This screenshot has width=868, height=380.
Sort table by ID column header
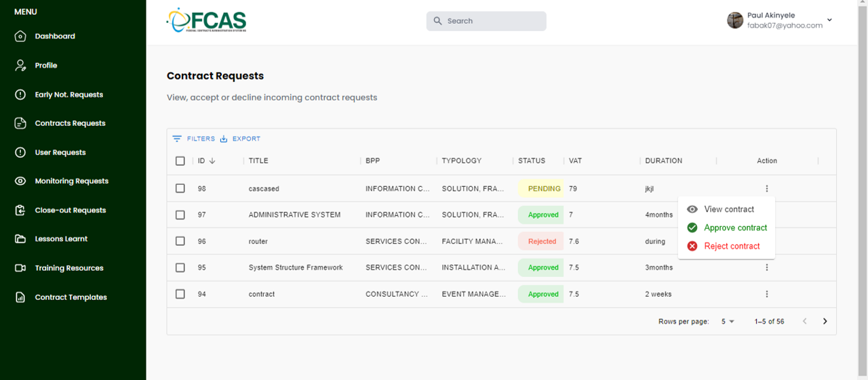tap(202, 161)
